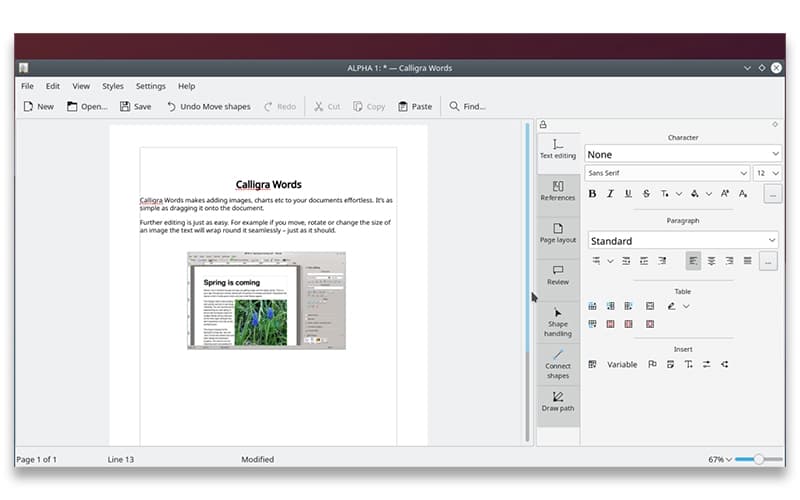This screenshot has height=500, width=800.
Task: Open the Sans Serif font dropdown
Action: click(x=667, y=173)
